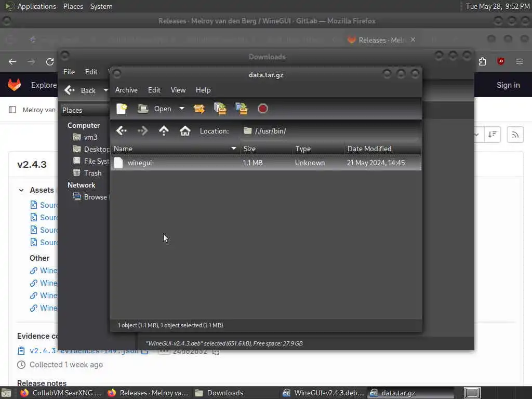Click the Add folder to archive icon
532x399 pixels.
(241, 109)
